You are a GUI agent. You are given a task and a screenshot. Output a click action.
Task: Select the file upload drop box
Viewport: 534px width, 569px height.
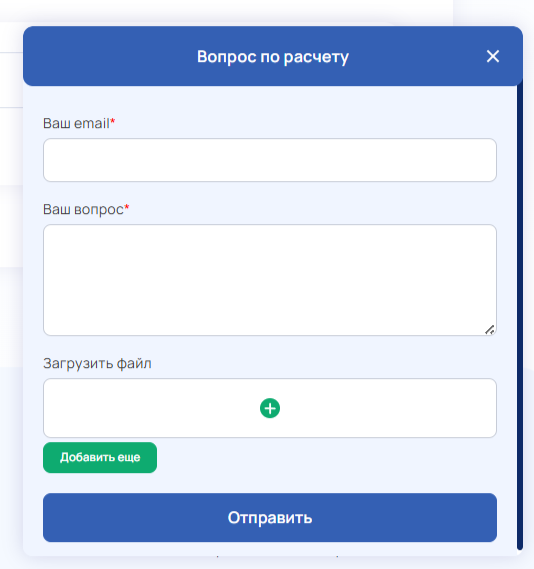270,408
